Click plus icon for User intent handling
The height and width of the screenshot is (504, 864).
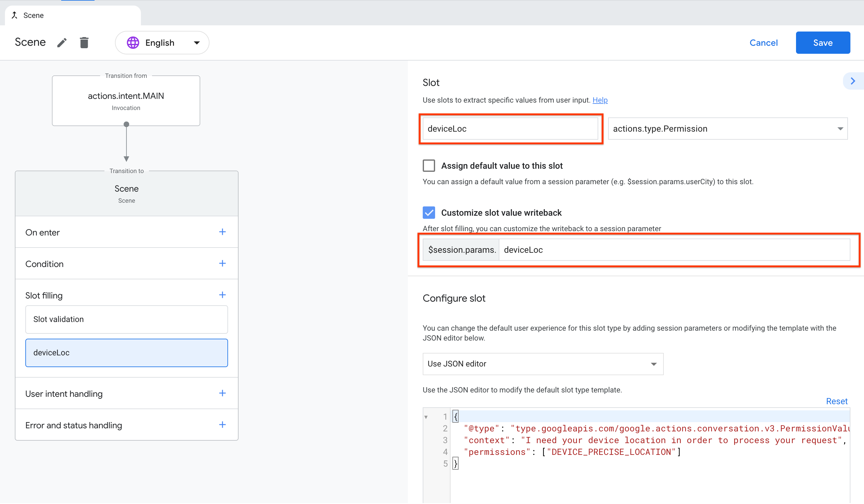tap(222, 393)
